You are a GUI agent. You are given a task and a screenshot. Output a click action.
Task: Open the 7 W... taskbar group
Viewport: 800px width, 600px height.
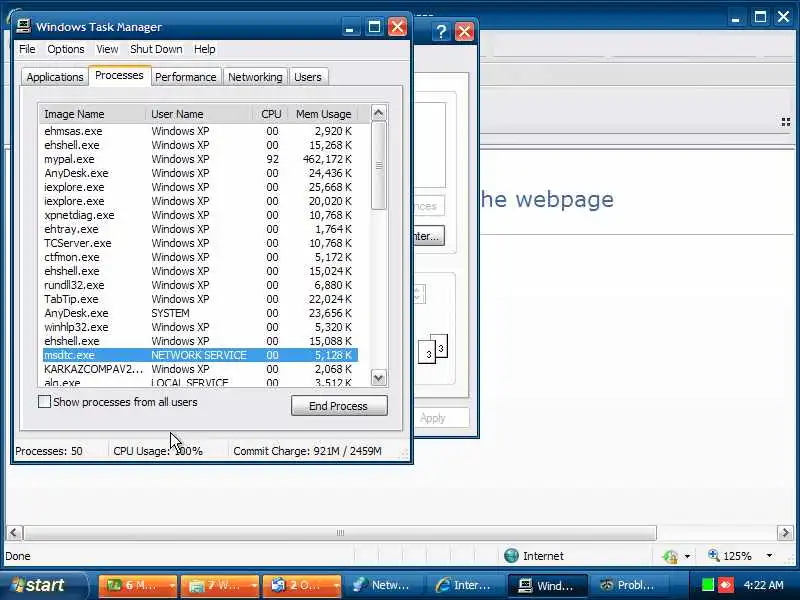pos(219,585)
